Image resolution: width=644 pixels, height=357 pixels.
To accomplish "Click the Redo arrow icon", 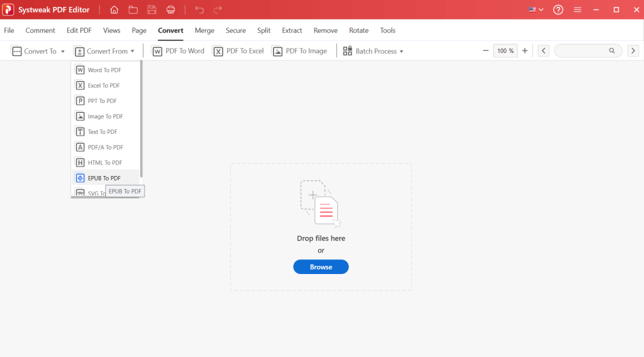I will click(218, 10).
